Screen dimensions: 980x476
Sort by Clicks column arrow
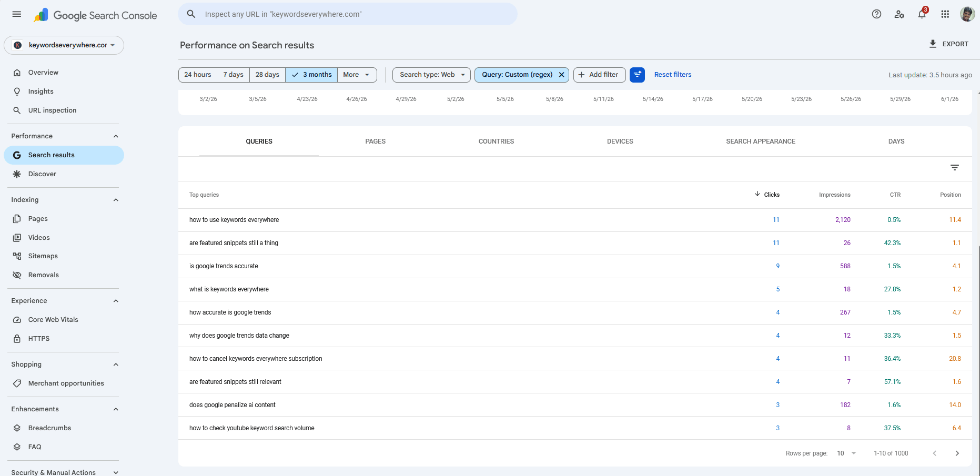point(757,194)
